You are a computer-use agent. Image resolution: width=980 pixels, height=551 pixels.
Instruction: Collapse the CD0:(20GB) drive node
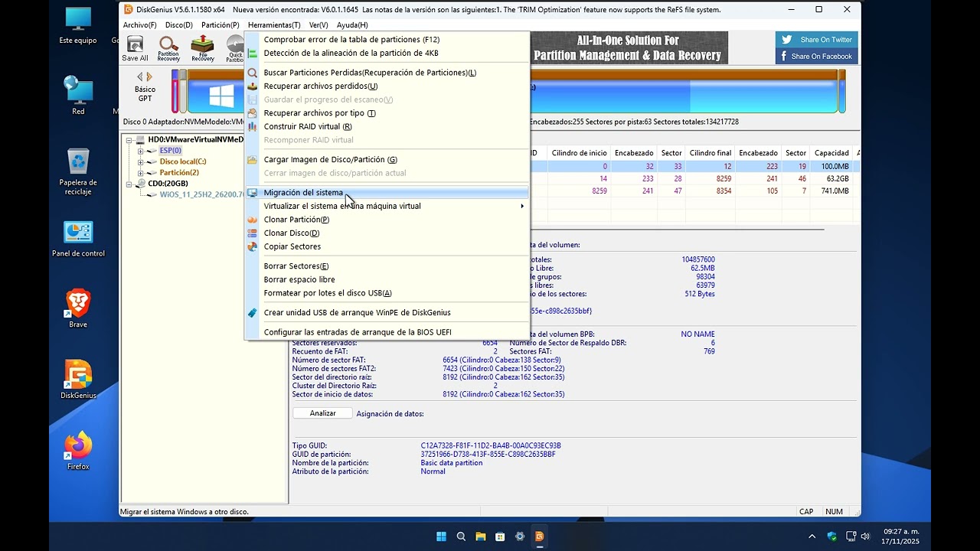tap(129, 184)
